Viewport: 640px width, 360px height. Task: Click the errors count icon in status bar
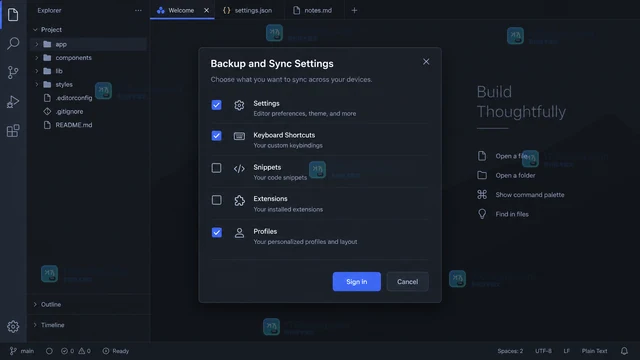[x=64, y=351]
